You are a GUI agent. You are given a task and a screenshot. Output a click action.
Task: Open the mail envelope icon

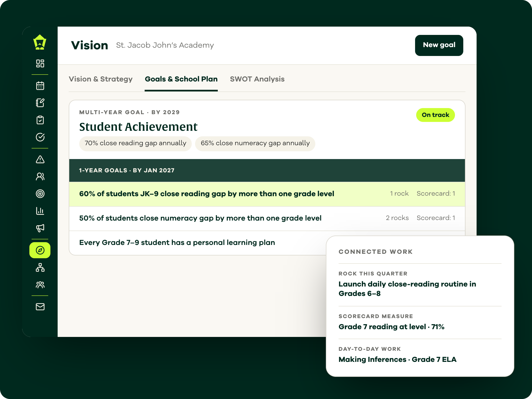click(40, 307)
